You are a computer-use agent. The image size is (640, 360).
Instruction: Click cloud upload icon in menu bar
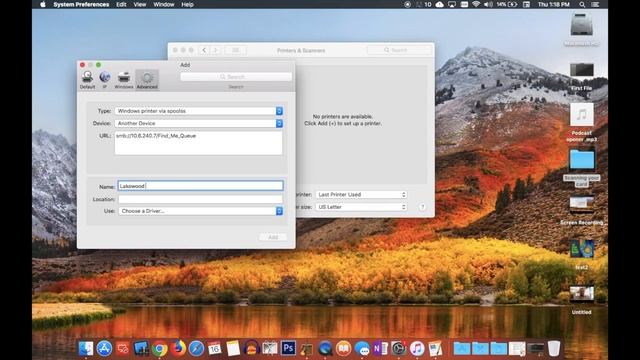pos(440,4)
